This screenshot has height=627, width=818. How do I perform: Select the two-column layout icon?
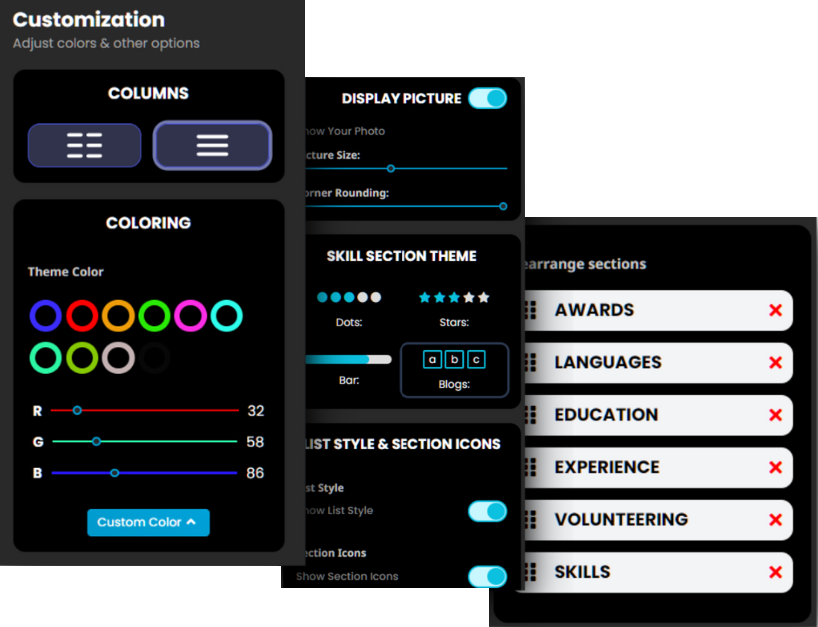pyautogui.click(x=84, y=145)
